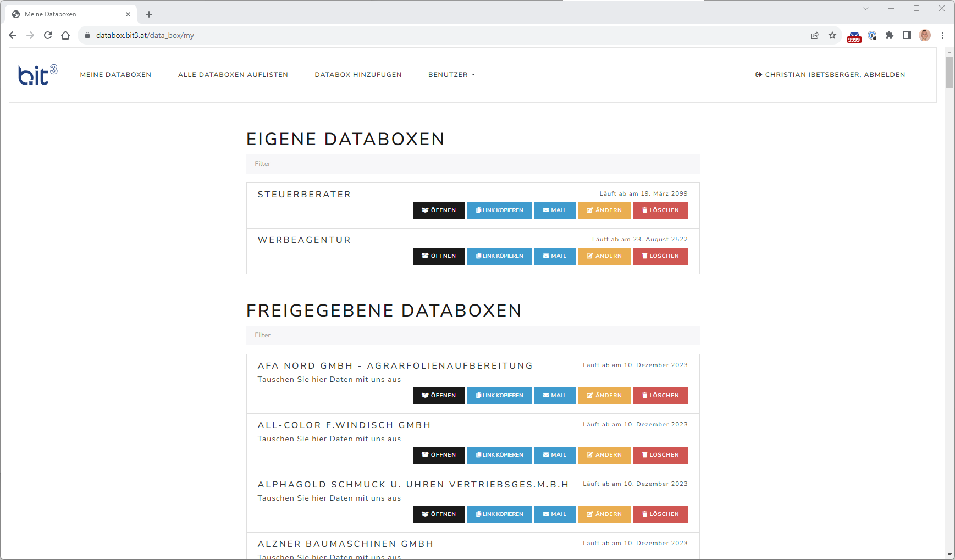Bookmark this page with the star icon
This screenshot has height=560, width=955.
832,35
